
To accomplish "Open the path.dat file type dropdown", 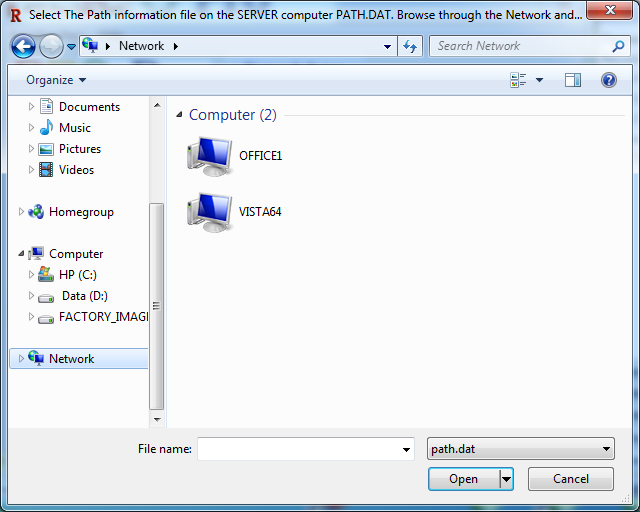I will (x=520, y=450).
